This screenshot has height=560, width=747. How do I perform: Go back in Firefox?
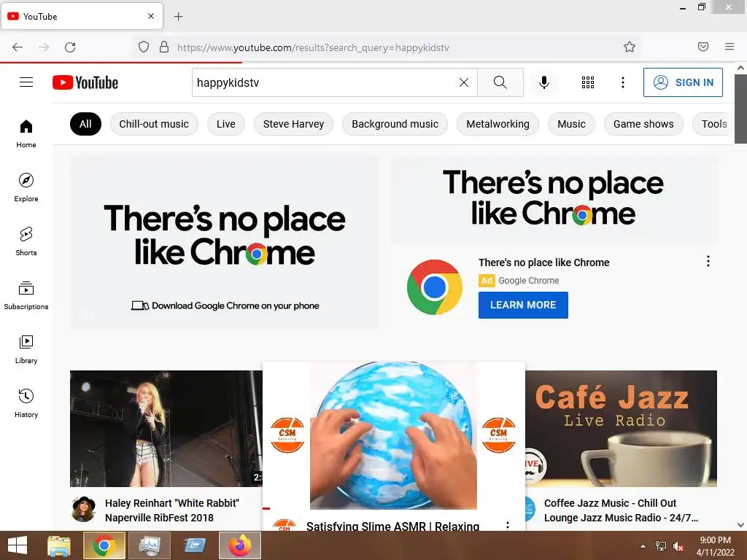click(18, 47)
